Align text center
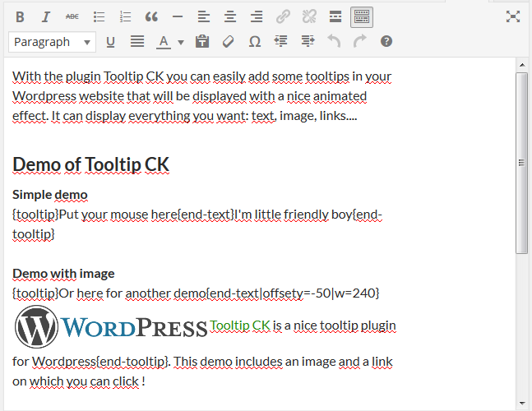The width and height of the screenshot is (532, 411). click(x=230, y=16)
